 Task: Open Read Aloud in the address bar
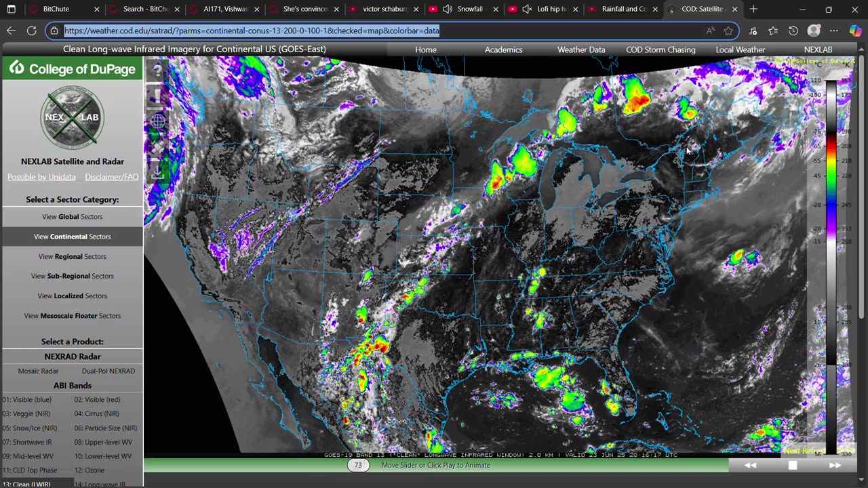click(x=710, y=30)
